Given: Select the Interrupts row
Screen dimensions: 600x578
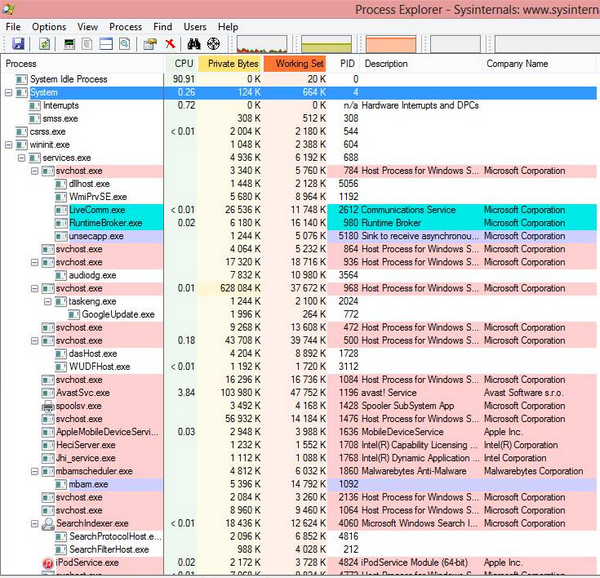Looking at the screenshot, I should pyautogui.click(x=298, y=106).
